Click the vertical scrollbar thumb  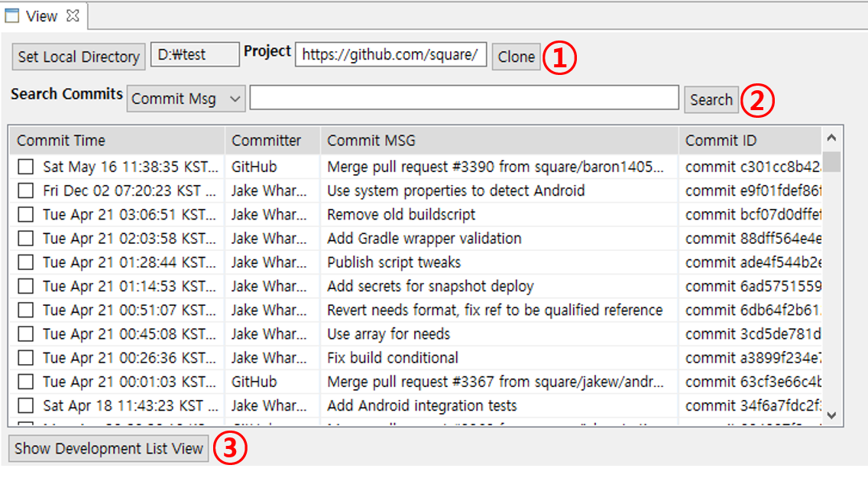831,161
